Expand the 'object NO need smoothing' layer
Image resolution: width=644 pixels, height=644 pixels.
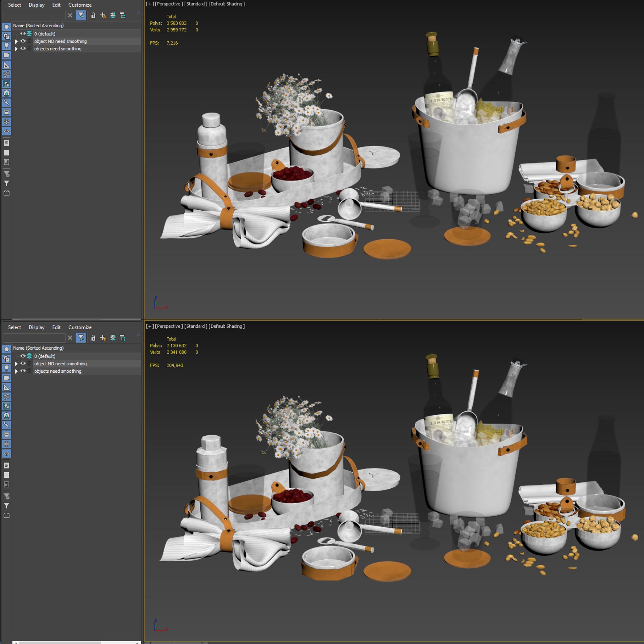(x=16, y=41)
